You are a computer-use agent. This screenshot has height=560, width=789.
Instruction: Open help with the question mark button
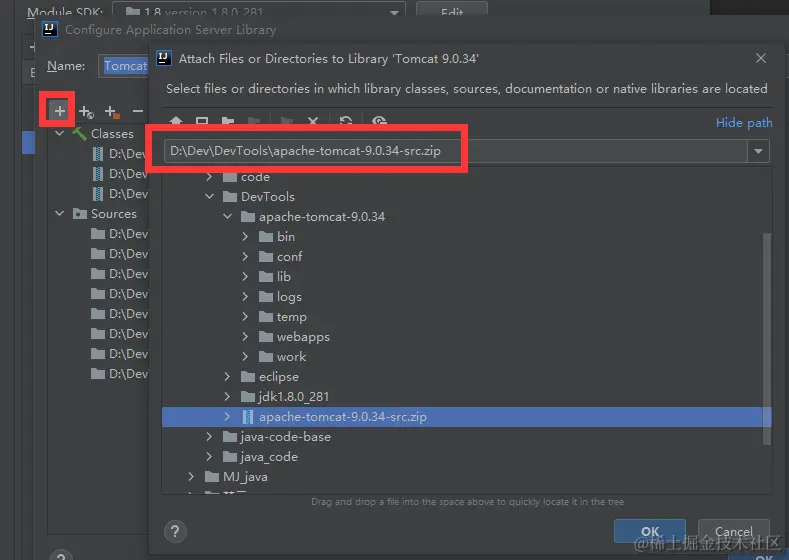(175, 531)
